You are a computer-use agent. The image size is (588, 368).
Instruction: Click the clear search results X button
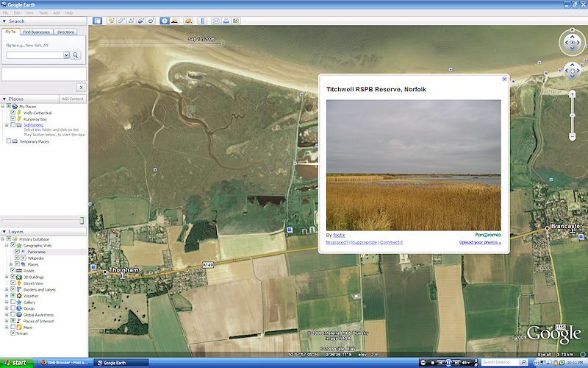pyautogui.click(x=81, y=88)
